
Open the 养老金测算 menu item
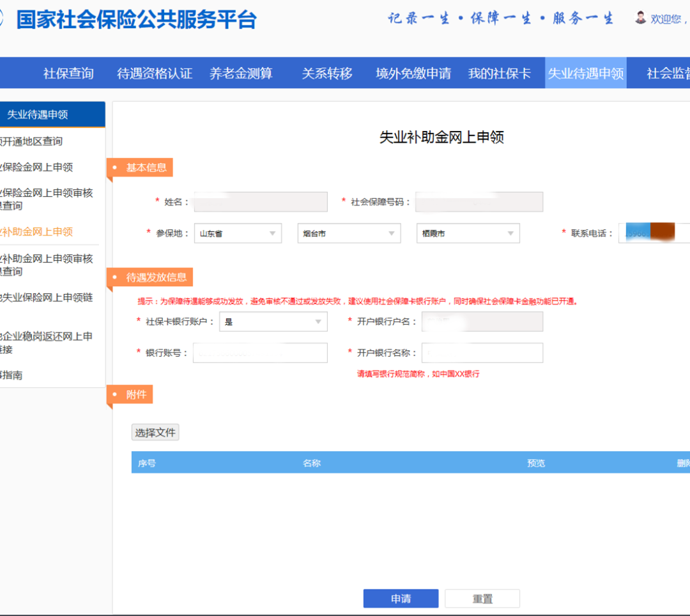coord(241,73)
